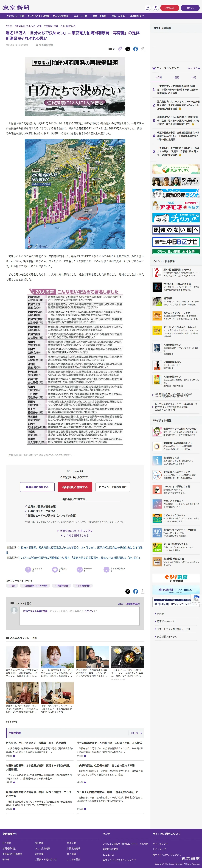Screen dimensions: 202x868
Task: Open the 中日BIZナビ banner
Action: 176,242
